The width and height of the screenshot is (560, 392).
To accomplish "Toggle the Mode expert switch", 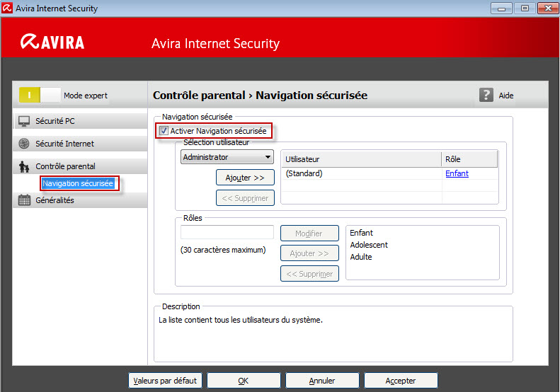I will point(40,96).
